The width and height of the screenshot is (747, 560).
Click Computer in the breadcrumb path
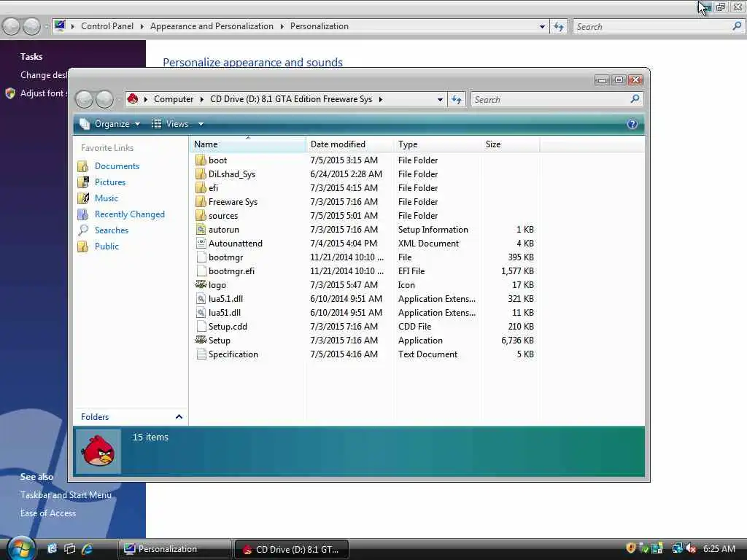[174, 99]
